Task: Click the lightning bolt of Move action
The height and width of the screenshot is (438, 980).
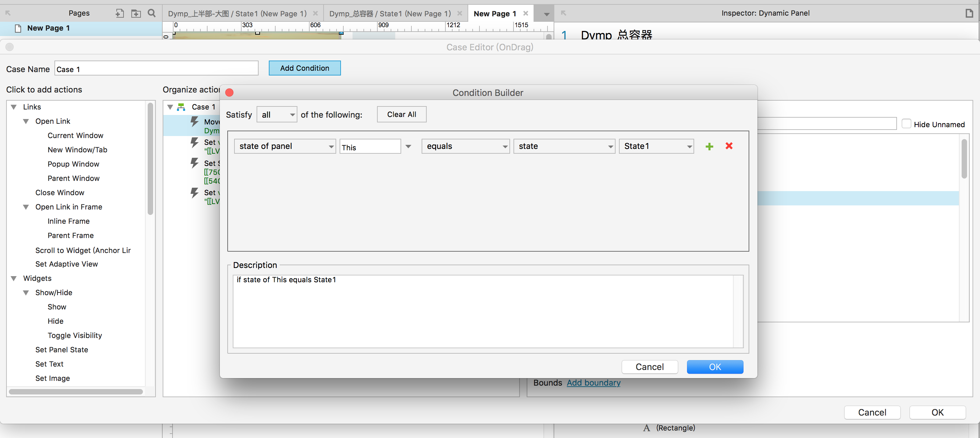Action: click(x=194, y=122)
